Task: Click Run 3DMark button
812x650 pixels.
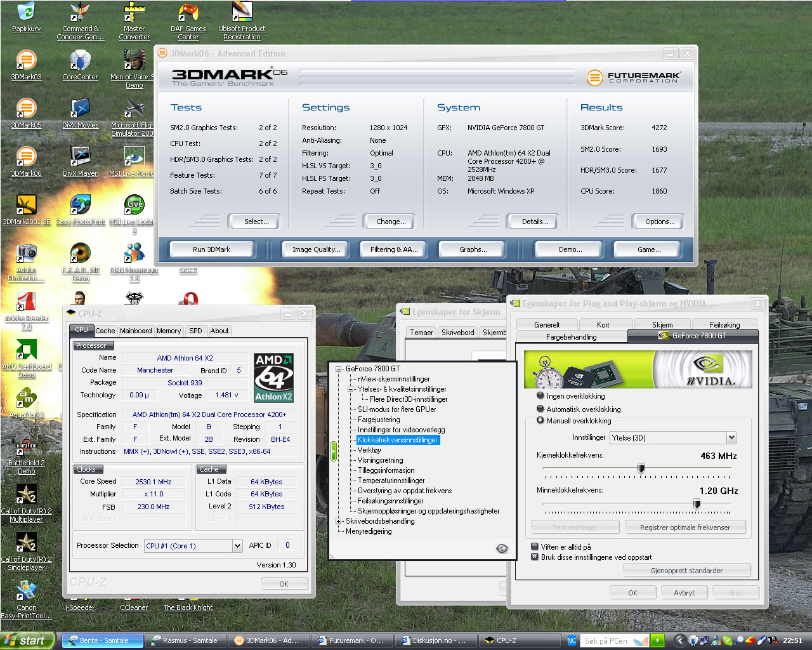Action: tap(211, 249)
